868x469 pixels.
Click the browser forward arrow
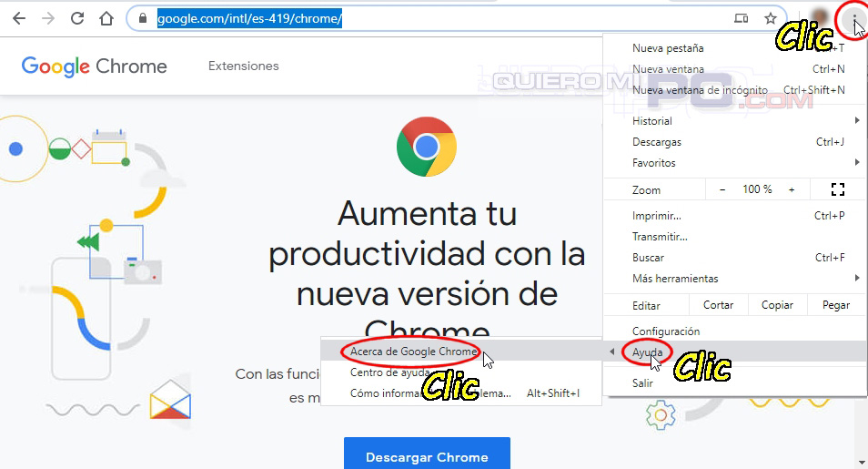point(48,18)
